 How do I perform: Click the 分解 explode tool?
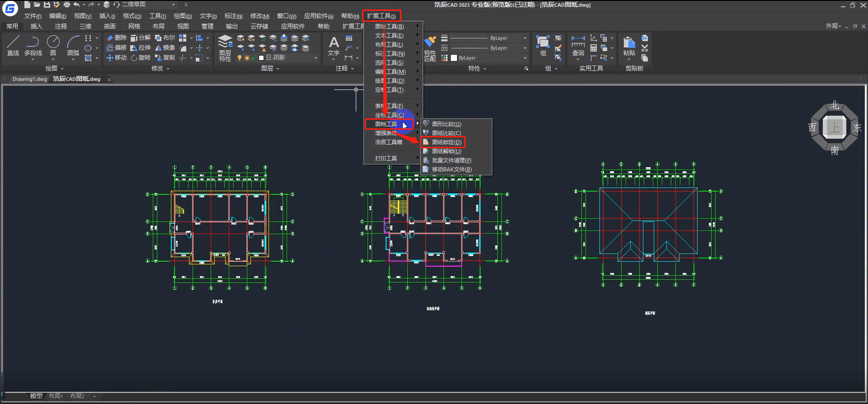(141, 38)
